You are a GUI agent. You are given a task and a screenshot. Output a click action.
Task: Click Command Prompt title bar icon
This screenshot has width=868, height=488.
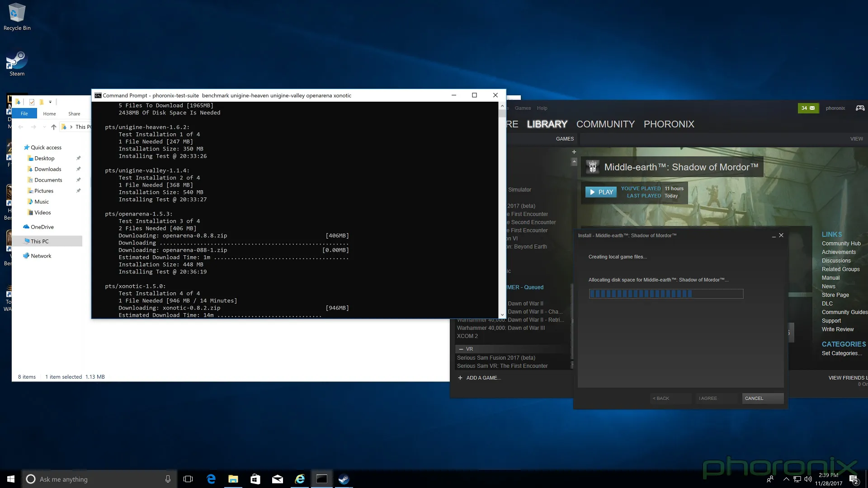98,95
